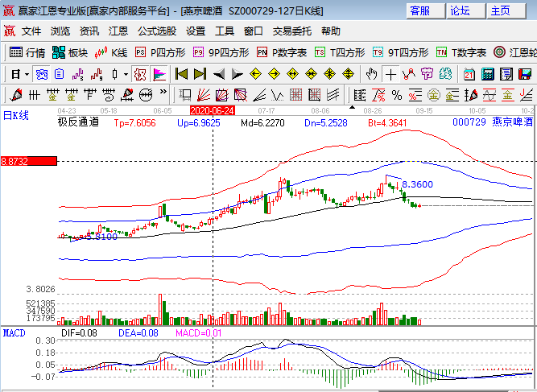
Task: Open the 江恩轮 Gann wheel tool
Action: point(514,52)
